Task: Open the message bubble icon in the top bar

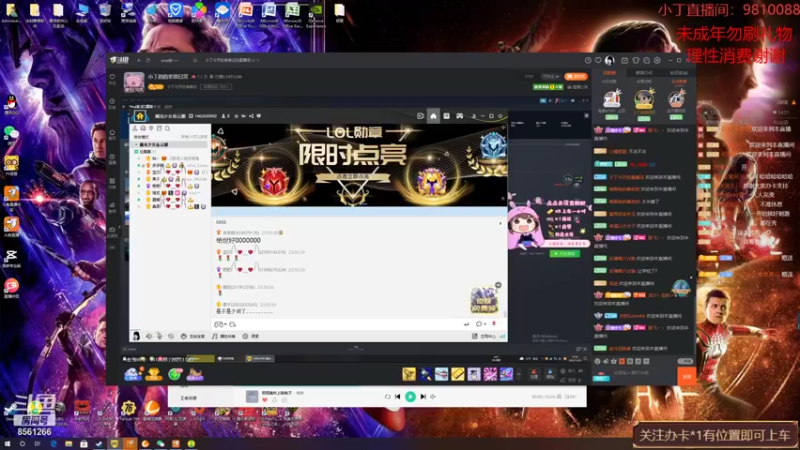Action: pos(646,60)
